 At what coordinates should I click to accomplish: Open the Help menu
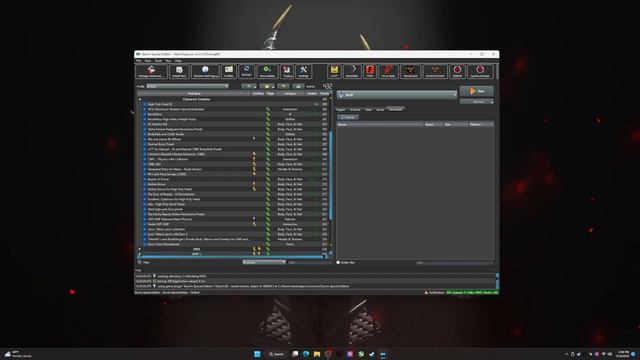point(178,61)
